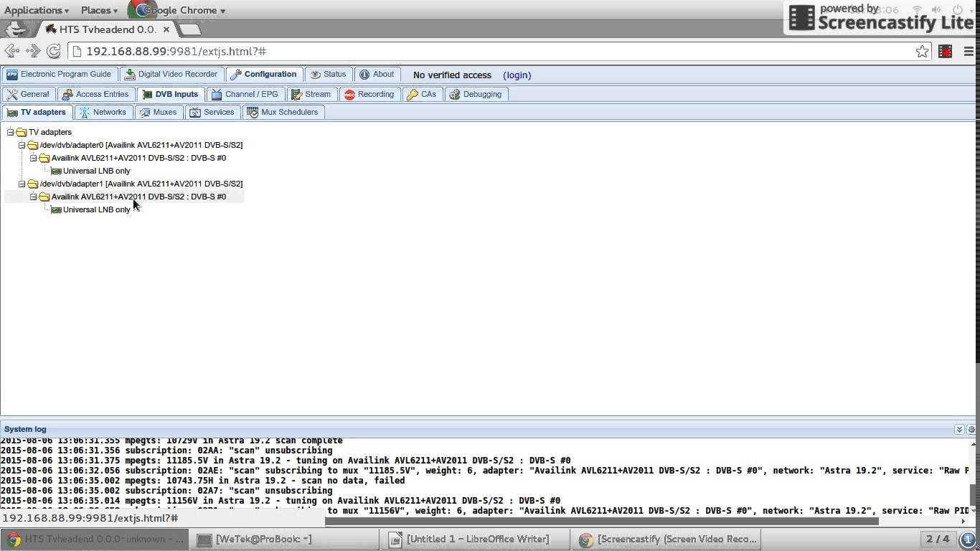Go forward in Chrome browser
The height and width of the screenshot is (551, 980).
[x=33, y=51]
